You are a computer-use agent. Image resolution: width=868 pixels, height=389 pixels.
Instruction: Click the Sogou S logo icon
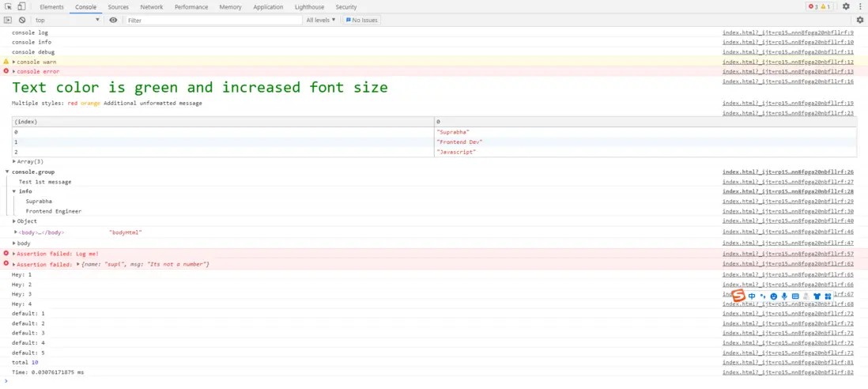(x=738, y=296)
